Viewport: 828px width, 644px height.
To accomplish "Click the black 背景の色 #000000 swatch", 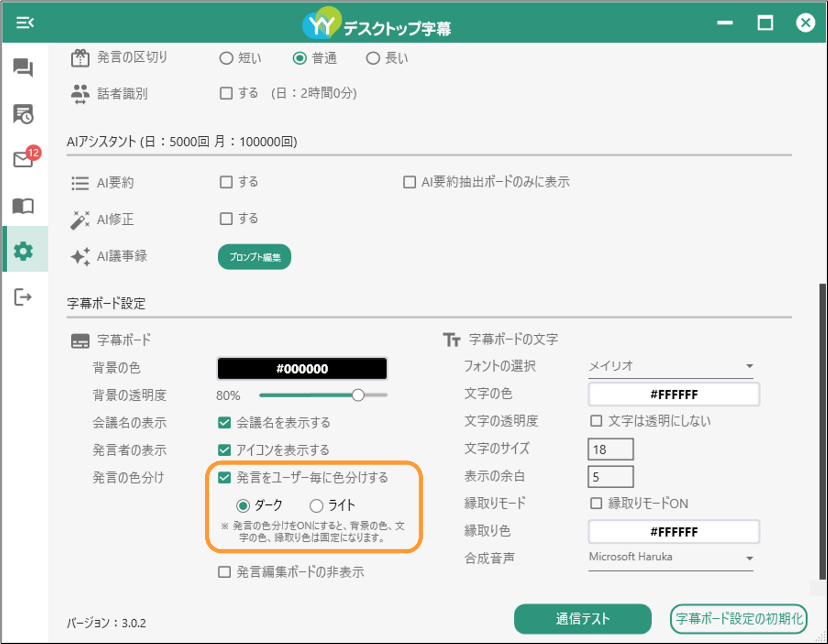I will pyautogui.click(x=302, y=369).
